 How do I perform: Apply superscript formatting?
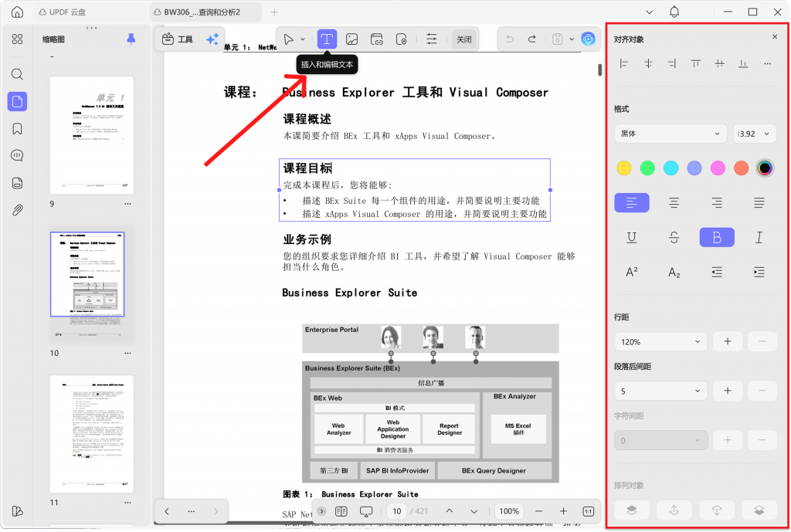click(x=632, y=273)
